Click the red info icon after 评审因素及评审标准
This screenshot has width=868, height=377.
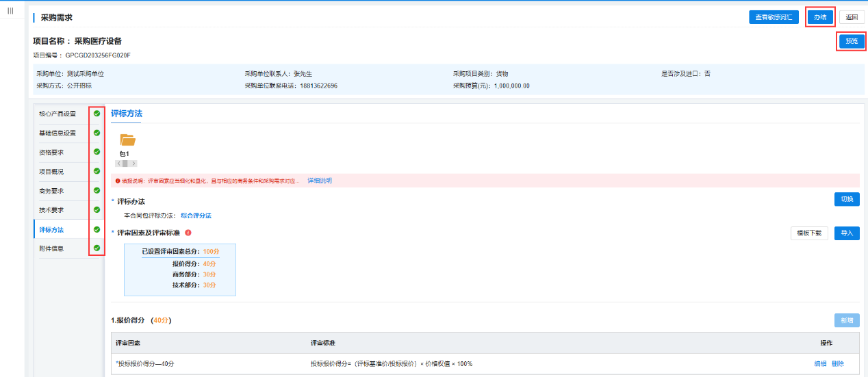pyautogui.click(x=188, y=233)
